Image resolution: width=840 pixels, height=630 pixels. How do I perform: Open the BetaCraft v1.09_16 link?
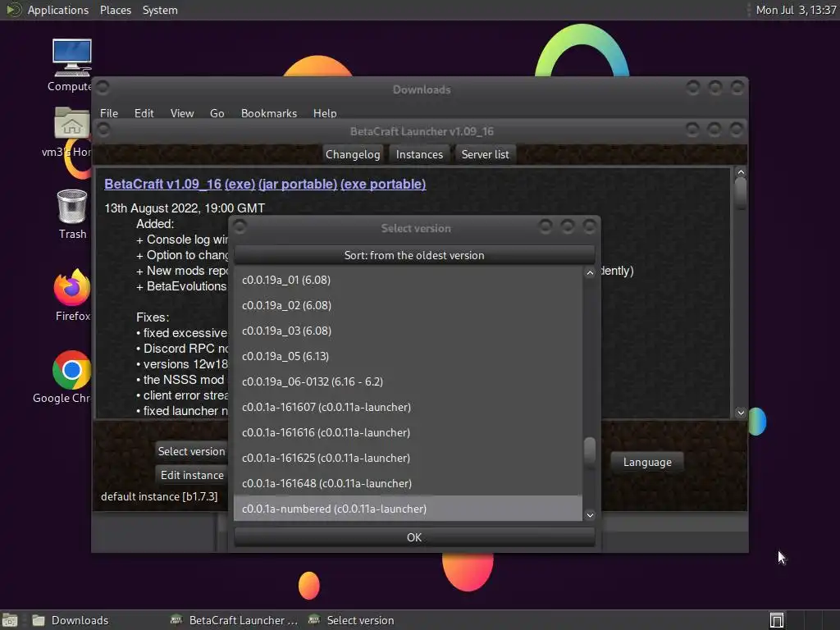(x=162, y=184)
